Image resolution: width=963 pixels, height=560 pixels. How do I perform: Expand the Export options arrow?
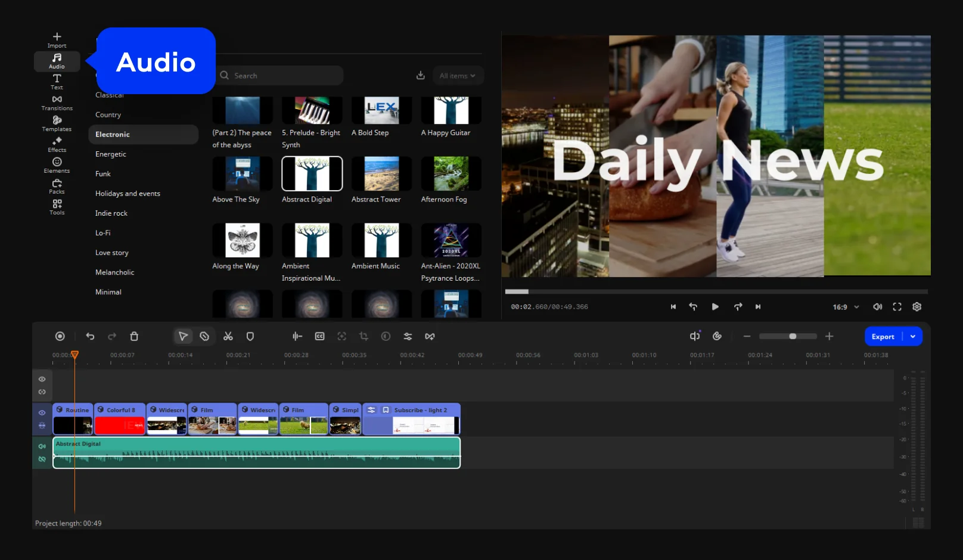tap(913, 337)
